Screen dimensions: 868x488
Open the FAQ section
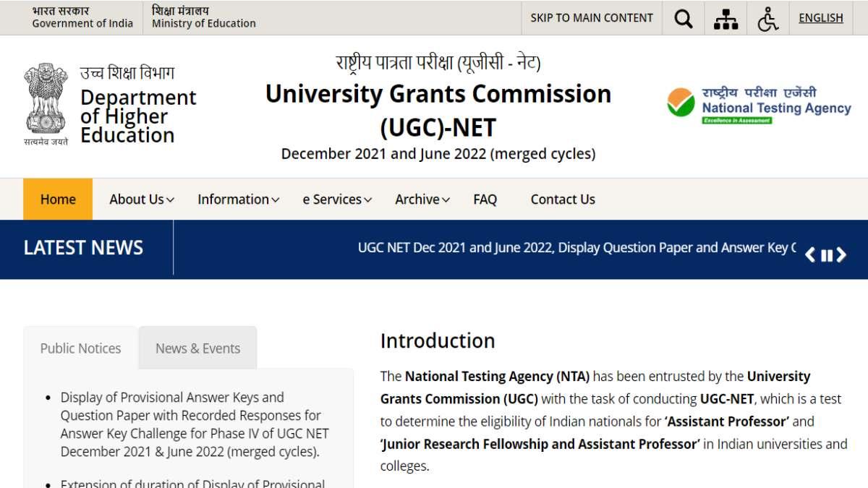click(485, 199)
